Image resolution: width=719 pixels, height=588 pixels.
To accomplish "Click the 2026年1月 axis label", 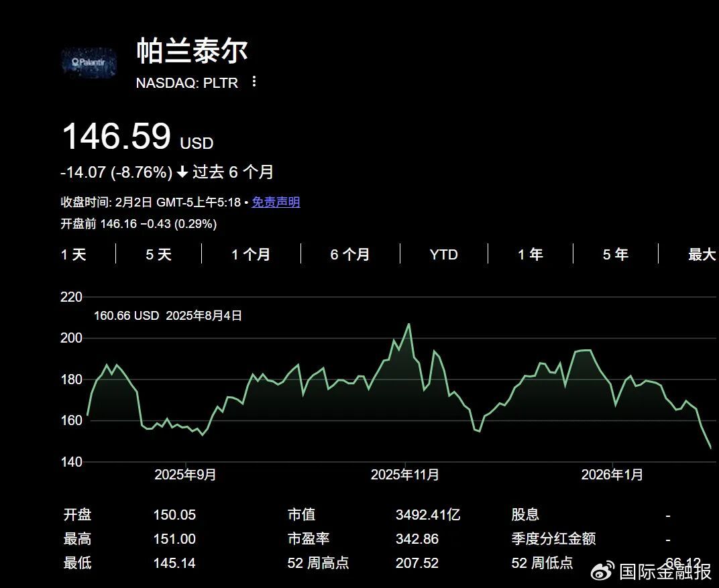I will (x=612, y=474).
